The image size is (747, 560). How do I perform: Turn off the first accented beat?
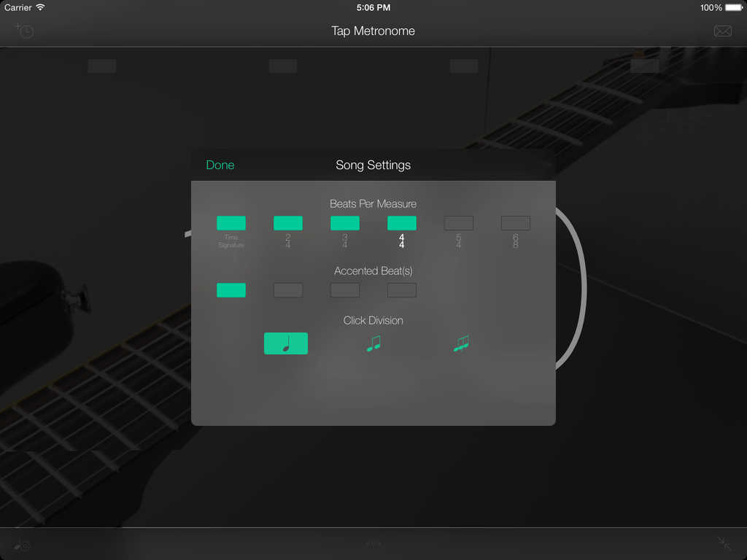tap(231, 290)
